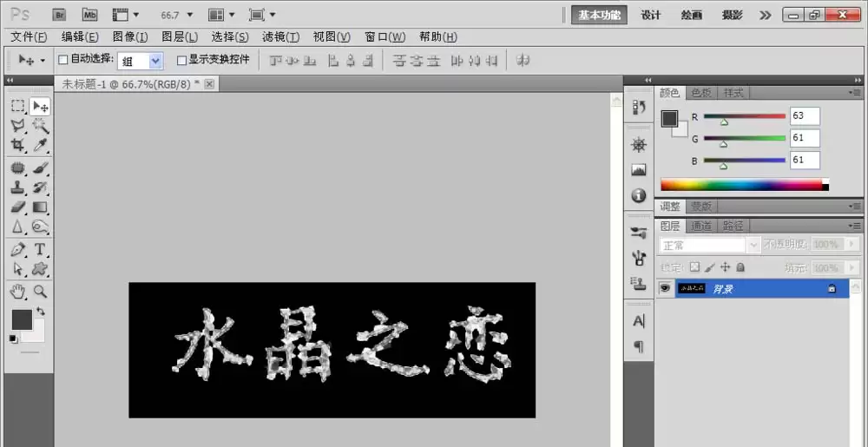Open the Navigator panel icon
The height and width of the screenshot is (447, 868).
[x=639, y=145]
